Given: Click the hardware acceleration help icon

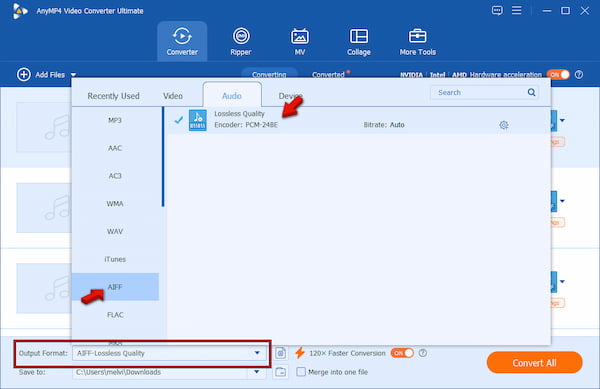Looking at the screenshot, I should tap(579, 75).
